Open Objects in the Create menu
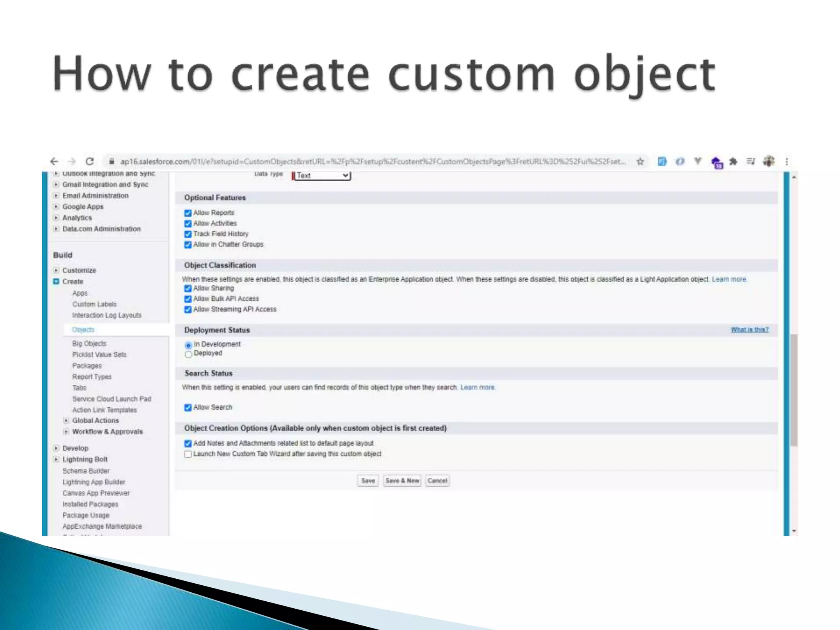The height and width of the screenshot is (630, 840). 83,330
